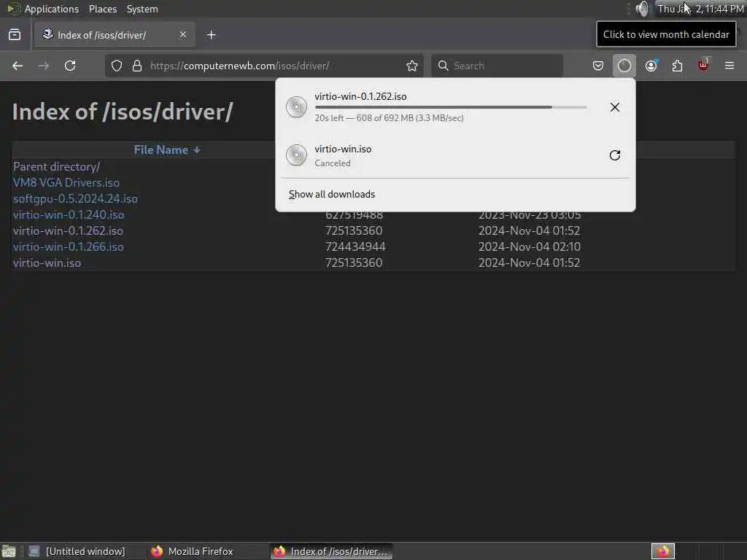Screen dimensions: 747x560
Task: Sort by the File Name column header
Action: (x=167, y=150)
